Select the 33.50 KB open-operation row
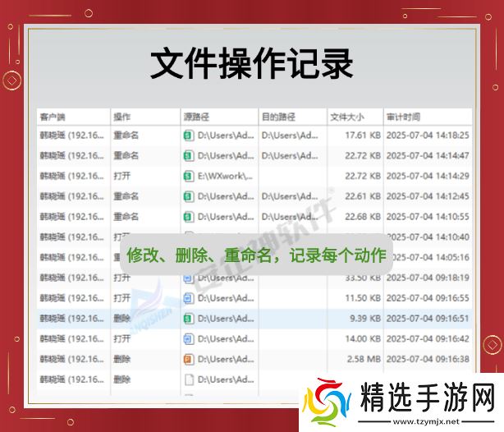The image size is (504, 432). (246, 278)
